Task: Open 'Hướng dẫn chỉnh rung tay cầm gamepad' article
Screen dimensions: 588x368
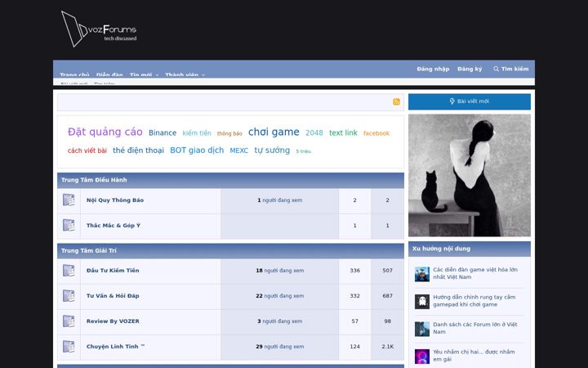Action: click(474, 301)
